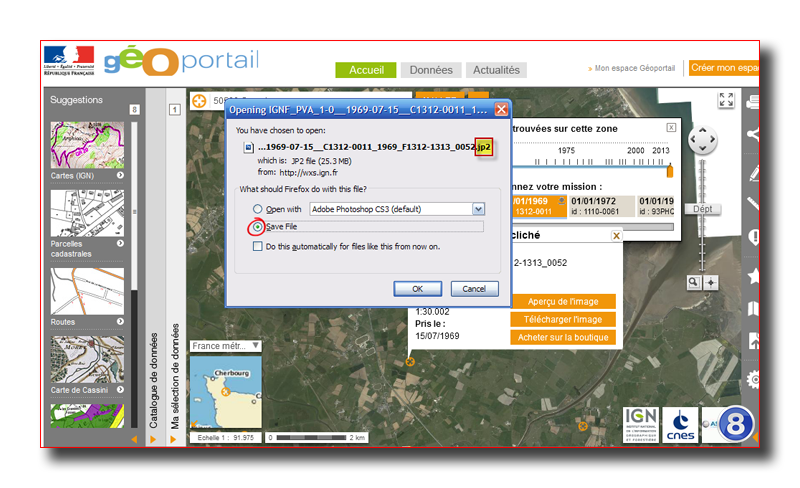Close the cliché details panel
Screen dimensions: 800x488
[x=616, y=235]
